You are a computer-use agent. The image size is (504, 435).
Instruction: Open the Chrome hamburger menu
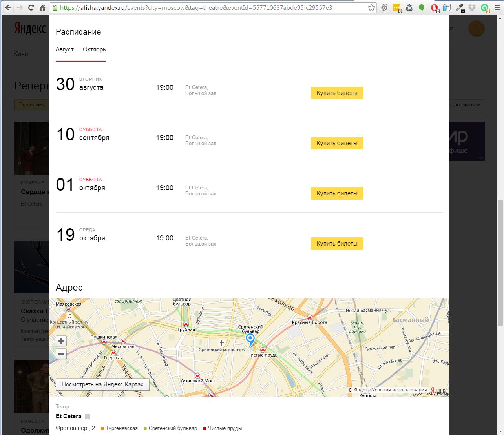tap(498, 7)
